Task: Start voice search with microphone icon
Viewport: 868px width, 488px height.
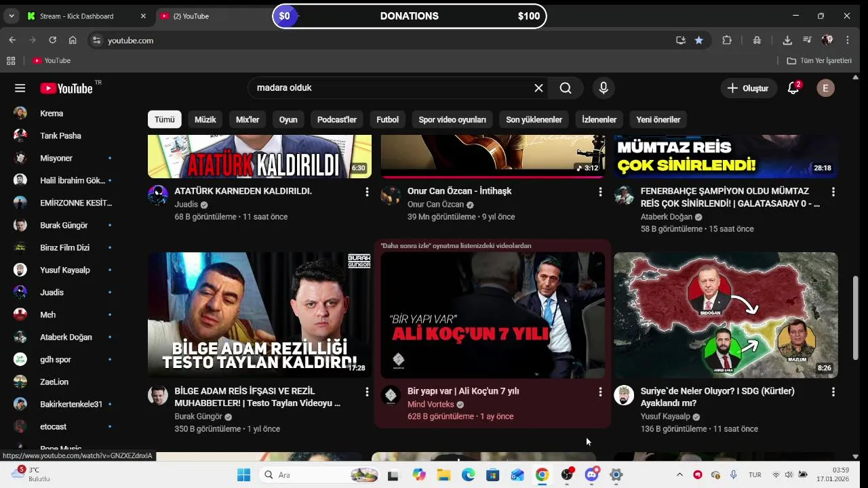Action: point(604,88)
